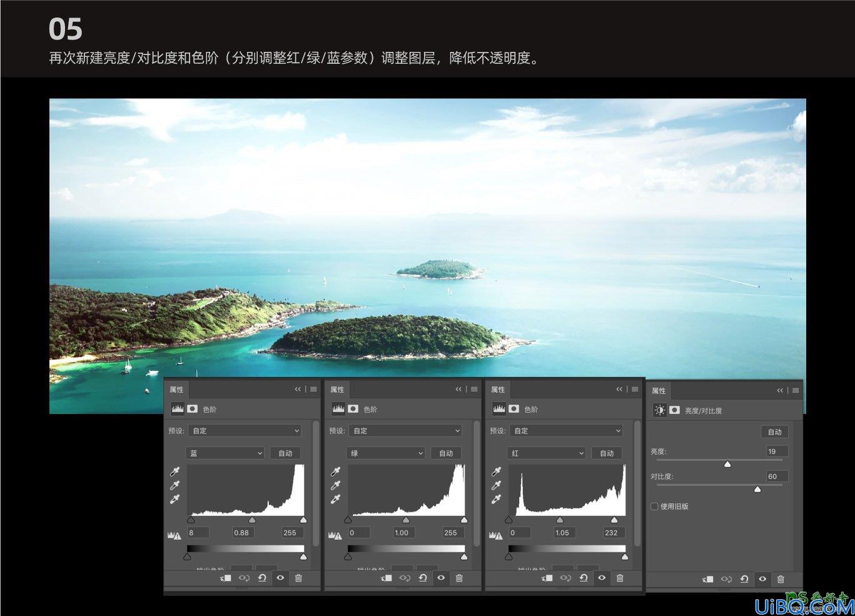Screen dimensions: 855x616
Task: Click the levels histogram icon in blue channel panel
Action: tap(178, 408)
